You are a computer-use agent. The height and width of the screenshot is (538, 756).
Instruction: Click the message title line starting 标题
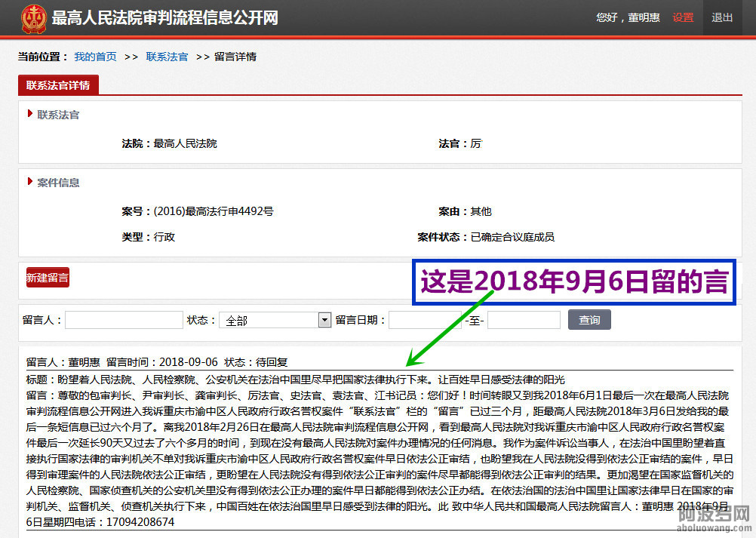(x=295, y=380)
